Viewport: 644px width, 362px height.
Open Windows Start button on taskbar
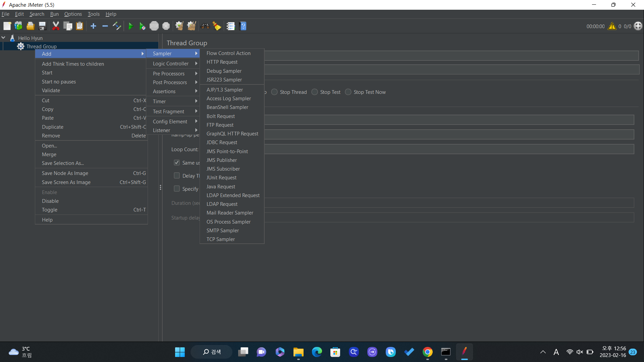point(180,352)
